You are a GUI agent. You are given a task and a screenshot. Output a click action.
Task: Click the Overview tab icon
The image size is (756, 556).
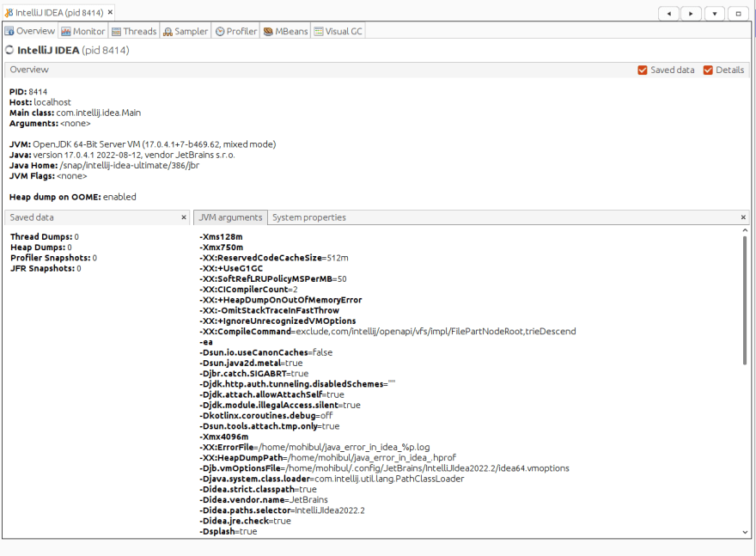point(9,31)
